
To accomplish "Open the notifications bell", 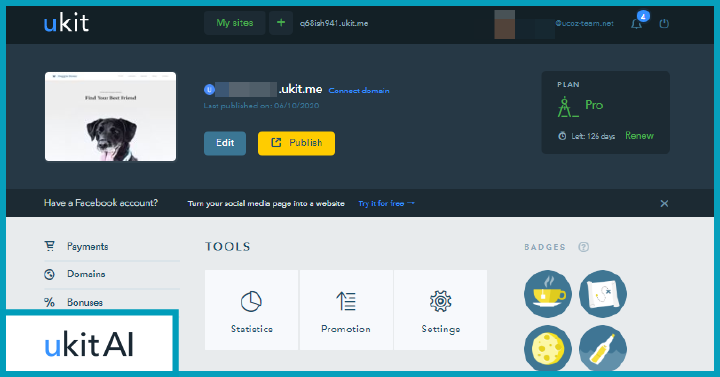I will tap(636, 24).
